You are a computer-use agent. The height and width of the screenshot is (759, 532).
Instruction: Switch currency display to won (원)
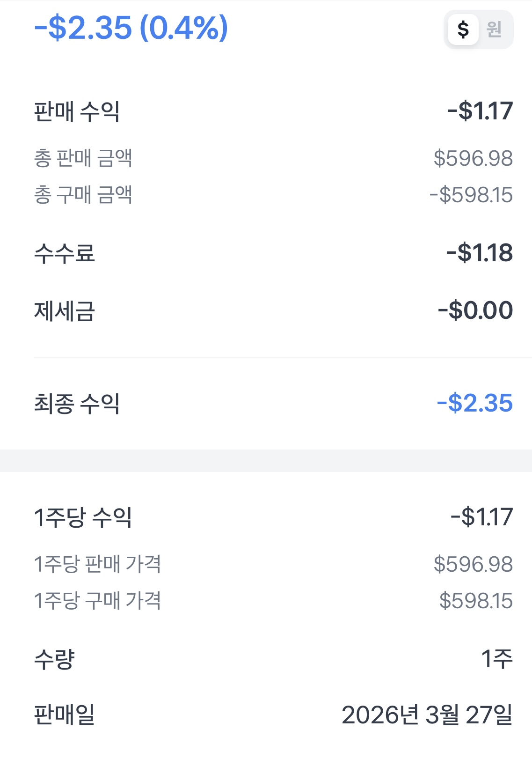coord(494,29)
